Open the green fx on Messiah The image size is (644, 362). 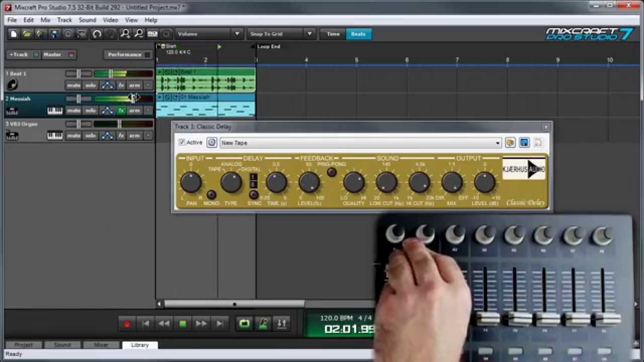click(x=121, y=111)
